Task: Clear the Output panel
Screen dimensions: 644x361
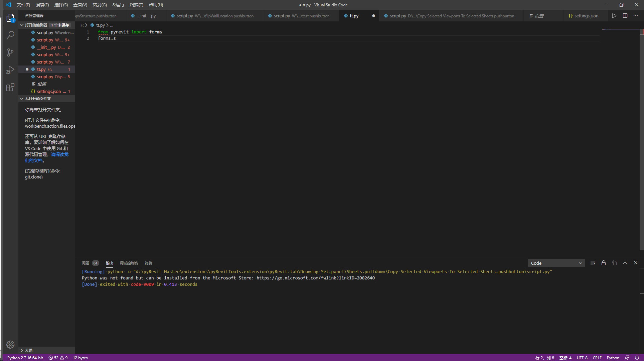Action: 593,263
